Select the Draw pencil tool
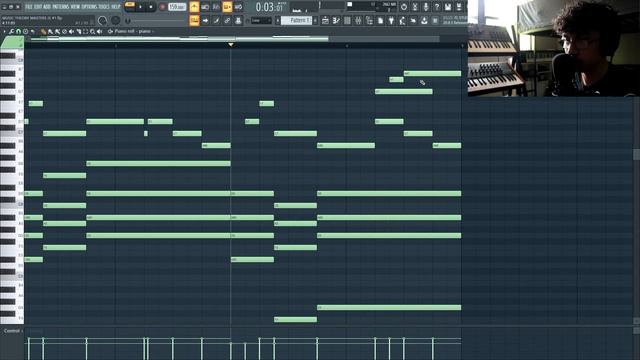 pos(43,31)
